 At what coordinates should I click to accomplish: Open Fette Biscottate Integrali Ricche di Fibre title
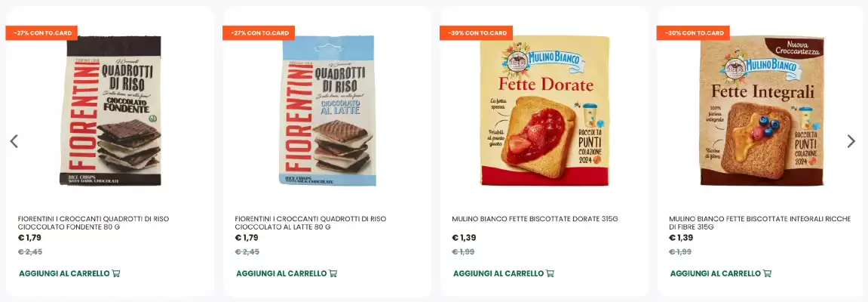point(759,223)
